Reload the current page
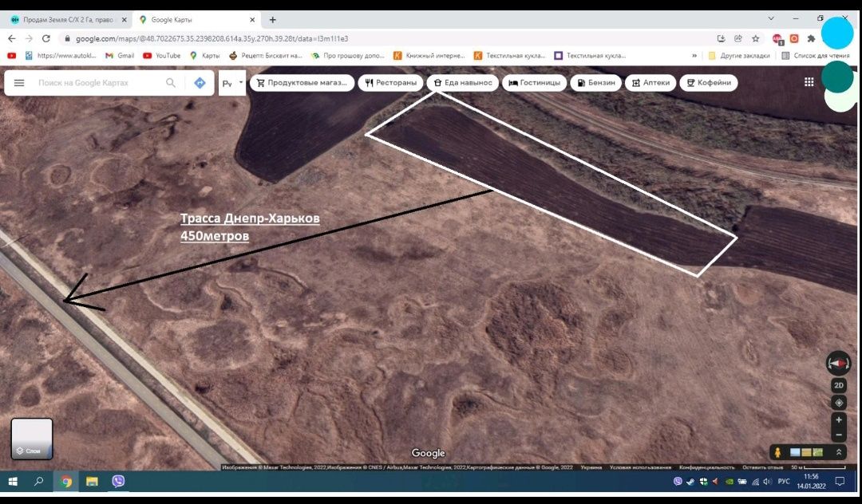862x504 pixels. point(46,38)
